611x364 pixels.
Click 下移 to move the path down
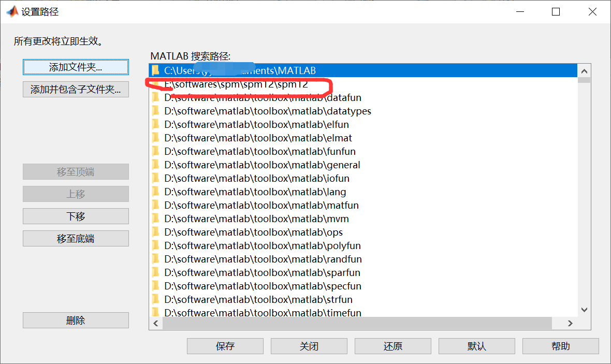click(x=76, y=216)
